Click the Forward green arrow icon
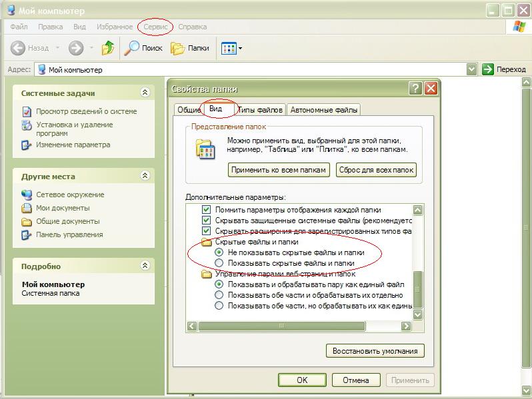 click(x=76, y=48)
